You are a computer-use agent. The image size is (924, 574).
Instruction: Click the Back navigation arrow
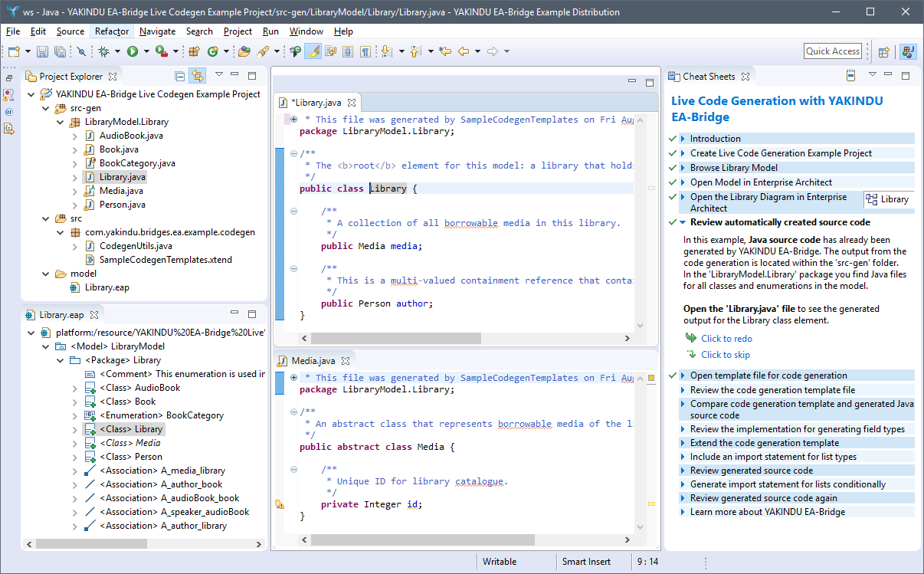coord(463,51)
